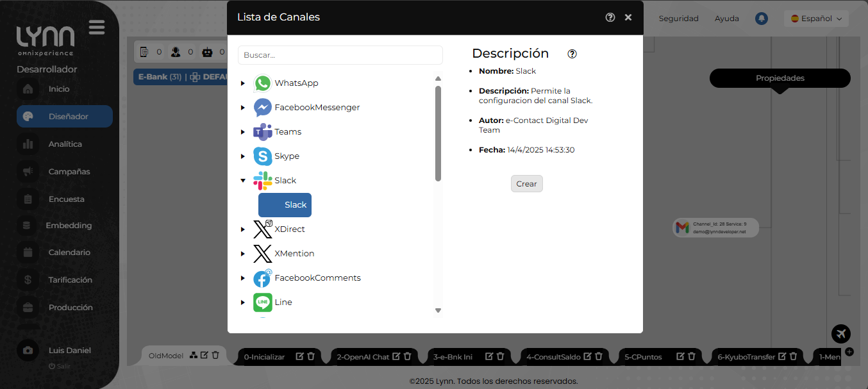Expand the WhatsApp tree node arrow
Viewport: 868px width, 389px height.
click(x=243, y=83)
